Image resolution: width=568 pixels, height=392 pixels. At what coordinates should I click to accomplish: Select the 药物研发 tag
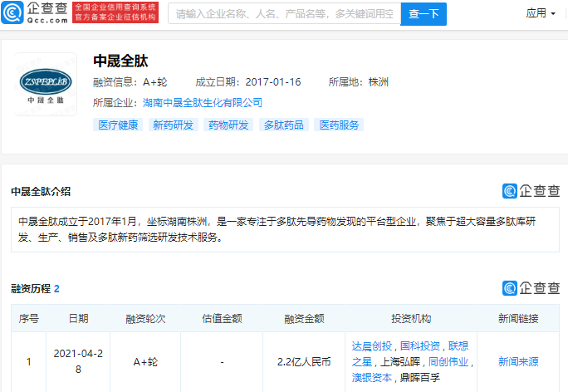pyautogui.click(x=228, y=125)
